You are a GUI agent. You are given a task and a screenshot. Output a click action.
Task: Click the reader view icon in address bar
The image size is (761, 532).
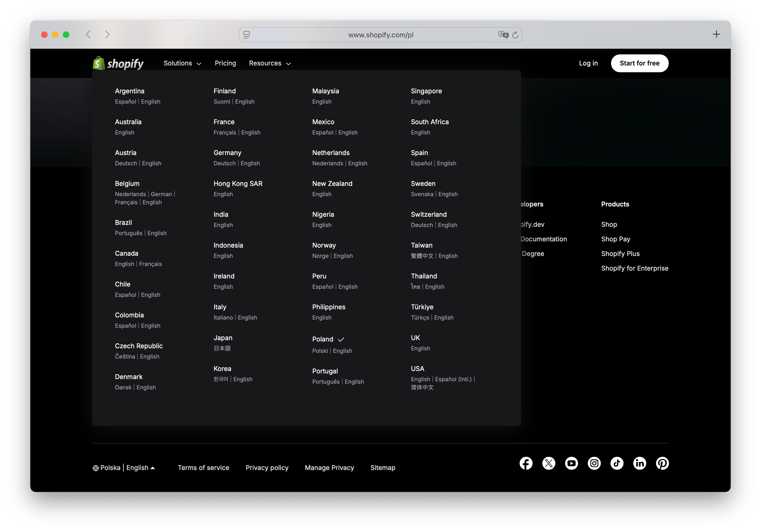coord(247,35)
